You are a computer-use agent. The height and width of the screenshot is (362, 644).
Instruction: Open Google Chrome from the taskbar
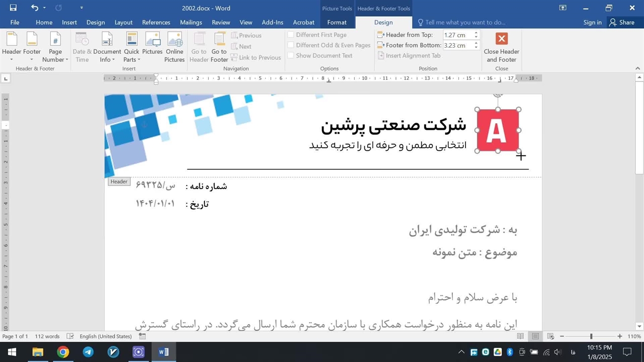63,352
